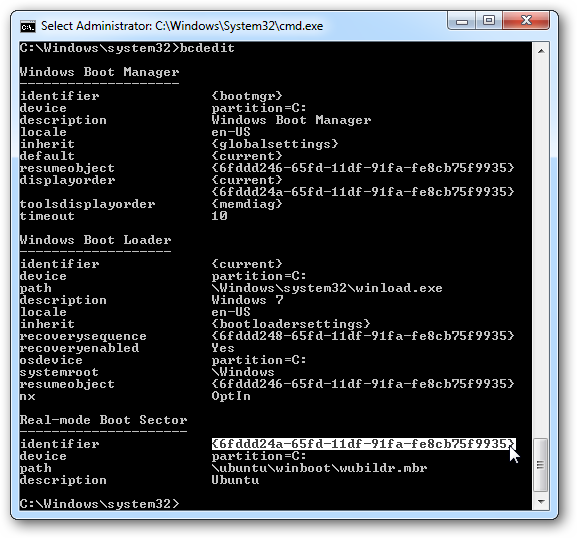Open the cmd.exe system menu icon
Viewport: 577px width, 538px height.
[28, 26]
